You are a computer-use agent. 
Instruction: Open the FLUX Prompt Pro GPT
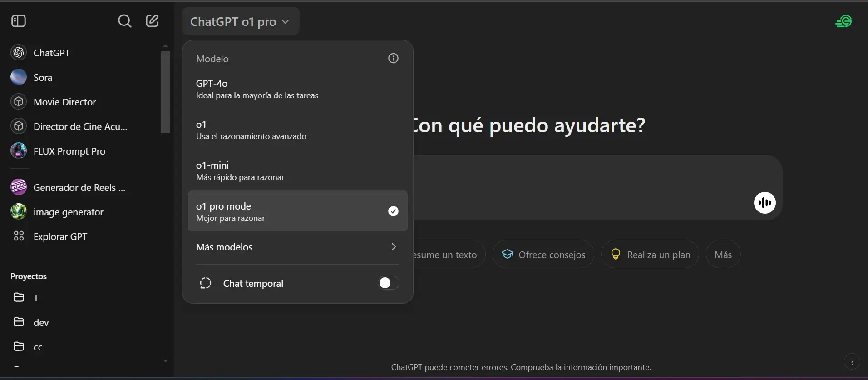[69, 151]
